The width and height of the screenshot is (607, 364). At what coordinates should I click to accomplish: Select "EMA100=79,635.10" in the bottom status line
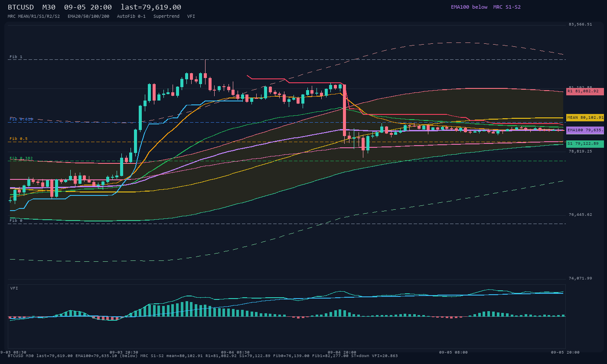coord(96,356)
